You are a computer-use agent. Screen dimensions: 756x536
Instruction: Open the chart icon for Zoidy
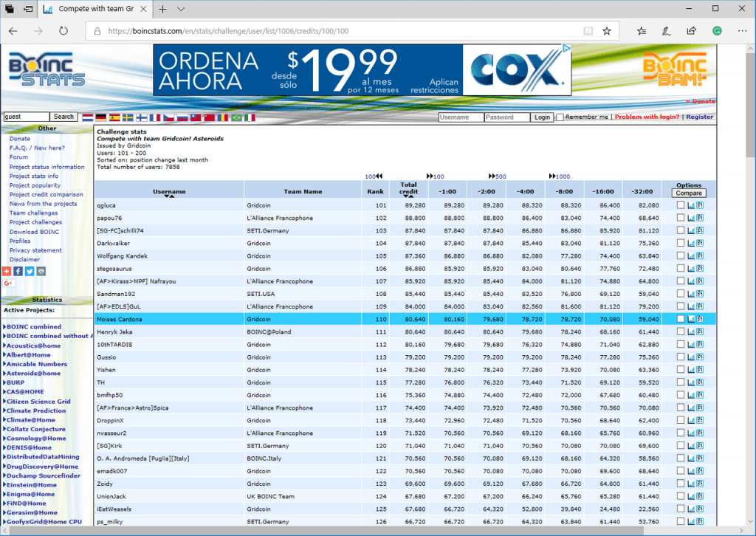coord(691,484)
